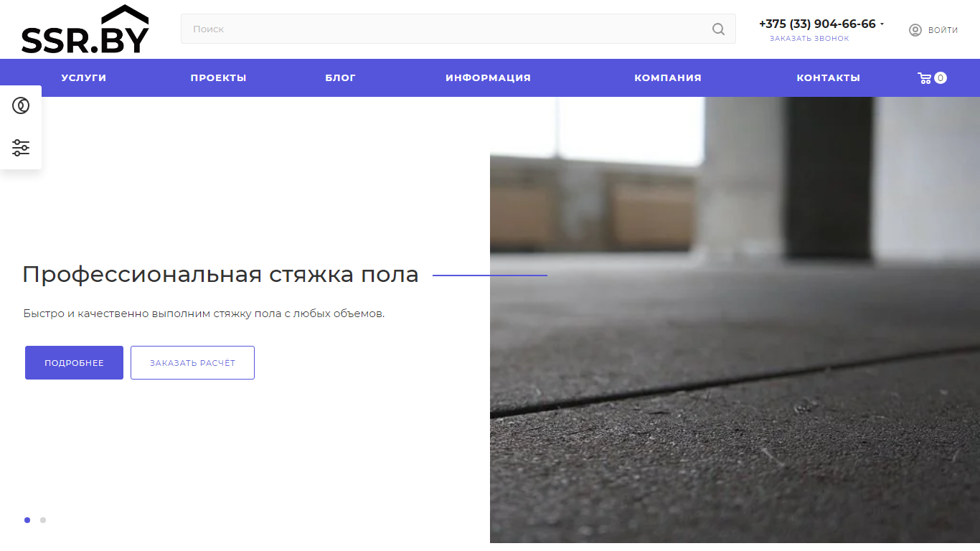
Task: Click the search magnifier icon
Action: pyautogui.click(x=718, y=29)
